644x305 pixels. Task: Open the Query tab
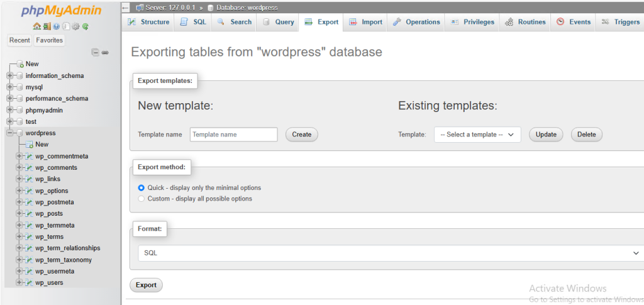[278, 22]
